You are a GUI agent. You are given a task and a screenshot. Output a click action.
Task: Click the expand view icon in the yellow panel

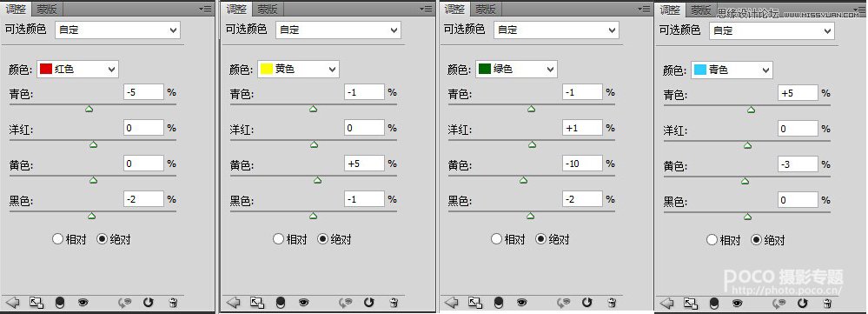[x=256, y=303]
